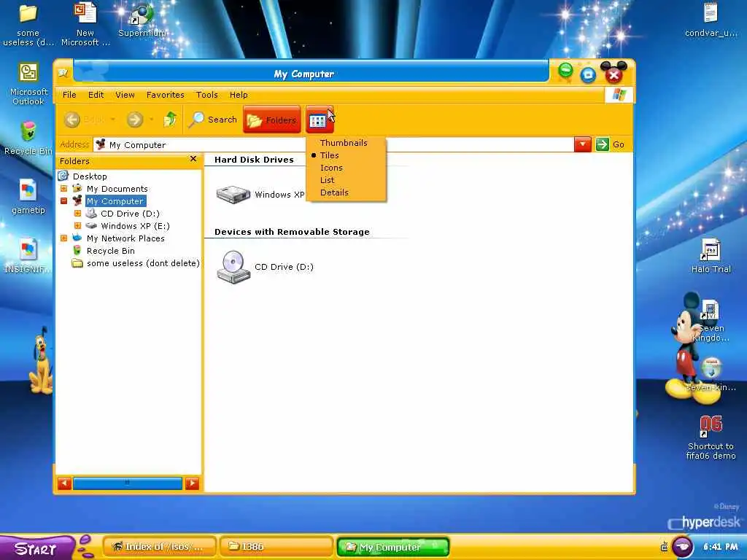Click the folder tree scroll right arrow

pyautogui.click(x=192, y=483)
